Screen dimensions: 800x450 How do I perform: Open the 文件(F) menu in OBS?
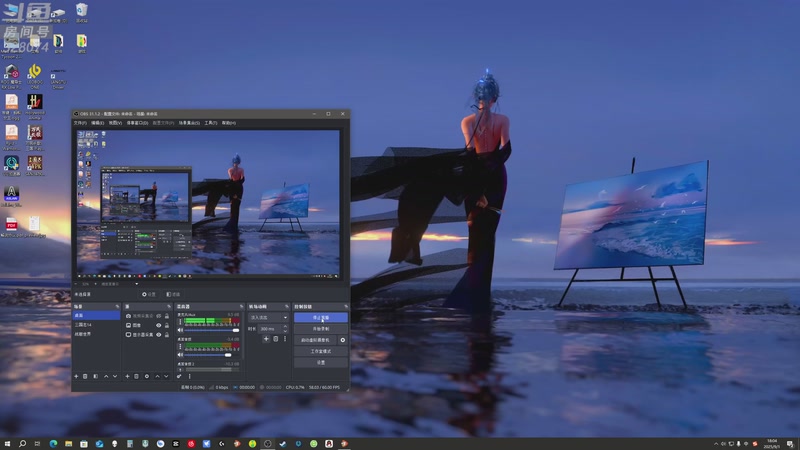80,123
